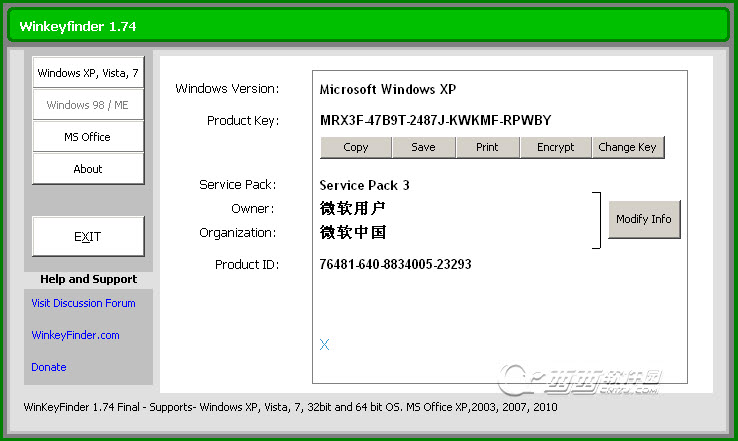Click the EXIT button

point(88,236)
